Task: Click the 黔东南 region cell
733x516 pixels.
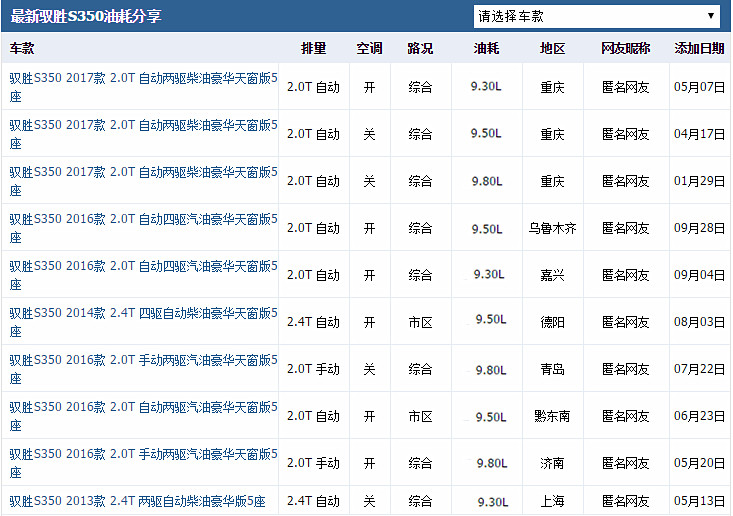Action: coord(552,416)
